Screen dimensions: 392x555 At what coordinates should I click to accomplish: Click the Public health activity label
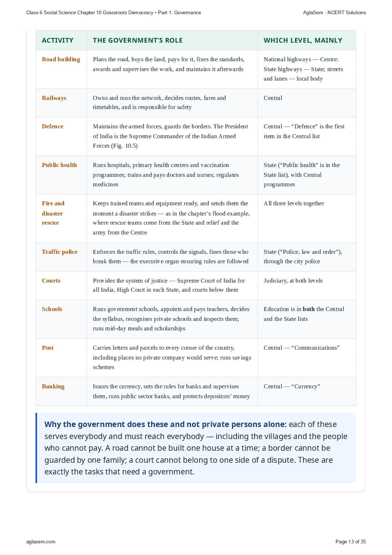coord(59,165)
